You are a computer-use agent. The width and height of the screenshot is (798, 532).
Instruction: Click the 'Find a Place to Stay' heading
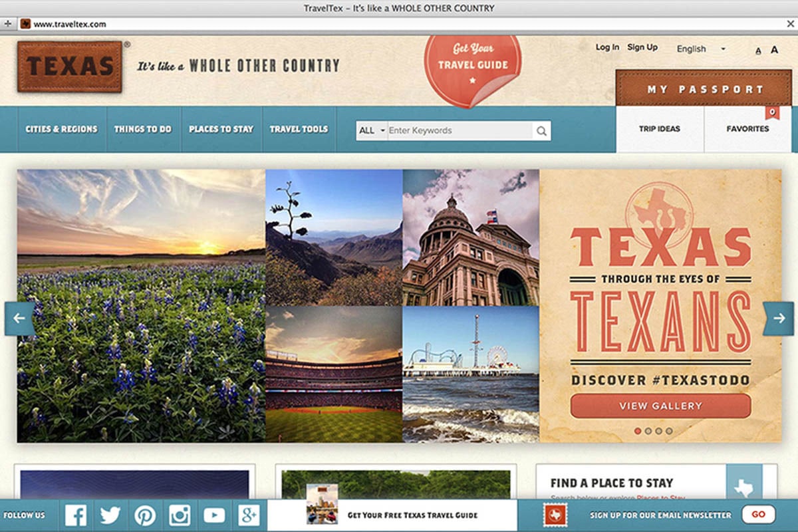coord(612,483)
